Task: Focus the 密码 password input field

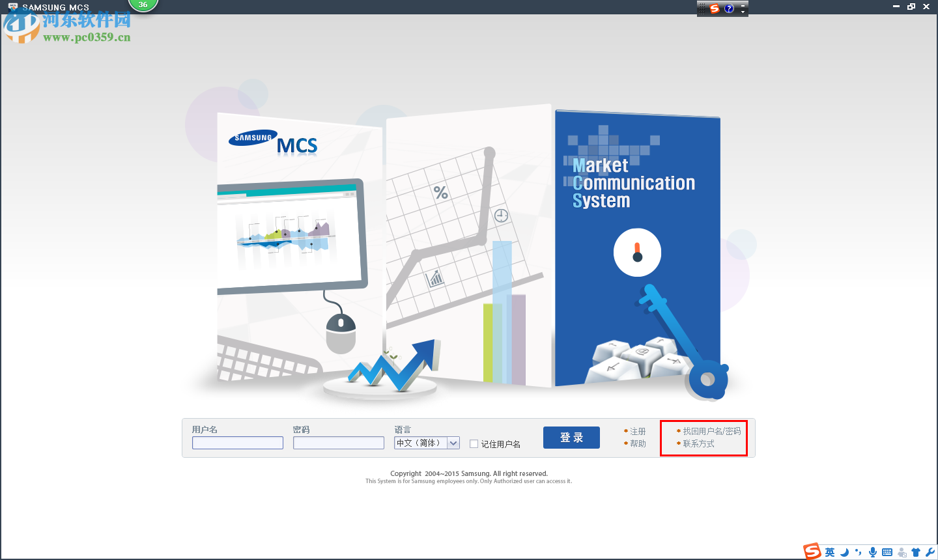Action: (339, 443)
